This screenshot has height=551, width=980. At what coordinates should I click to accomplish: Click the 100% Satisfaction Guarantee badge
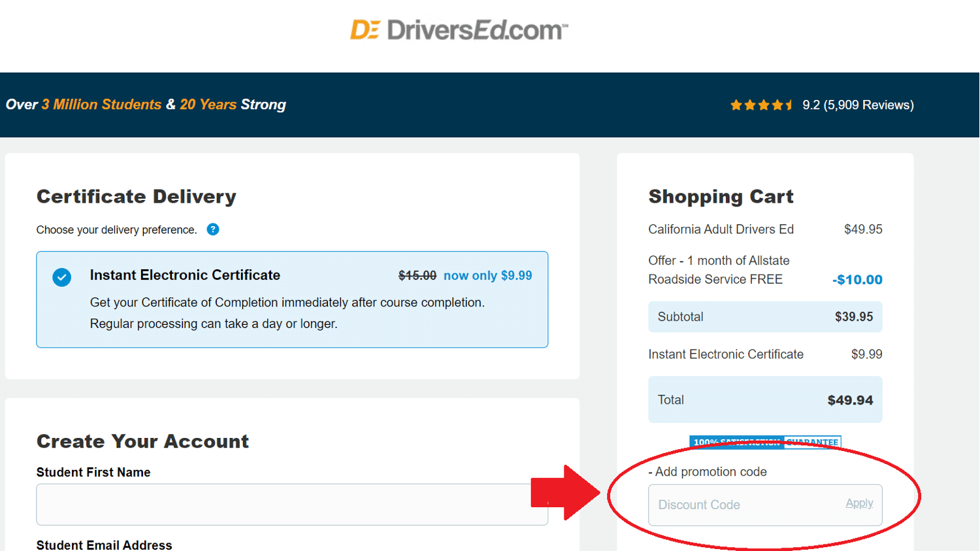point(765,442)
